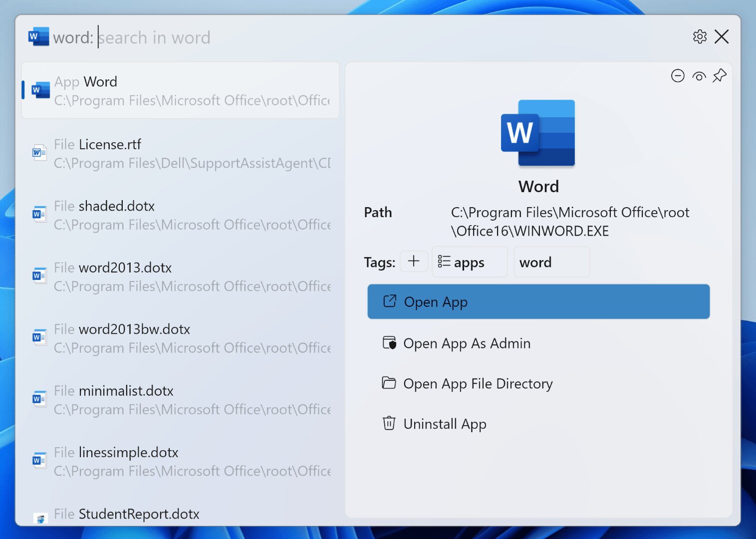Choose Open App As Admin
Viewport: 756px width, 539px height.
tap(538, 343)
